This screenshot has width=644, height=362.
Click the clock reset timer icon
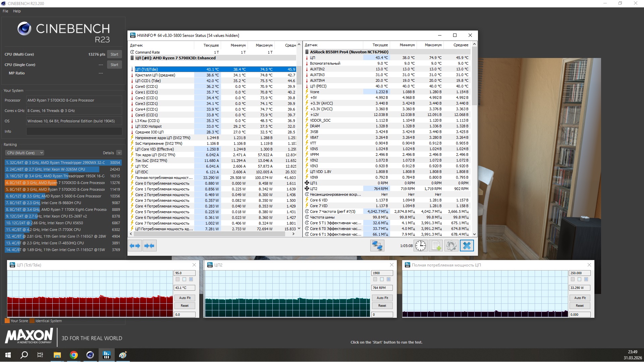click(420, 246)
